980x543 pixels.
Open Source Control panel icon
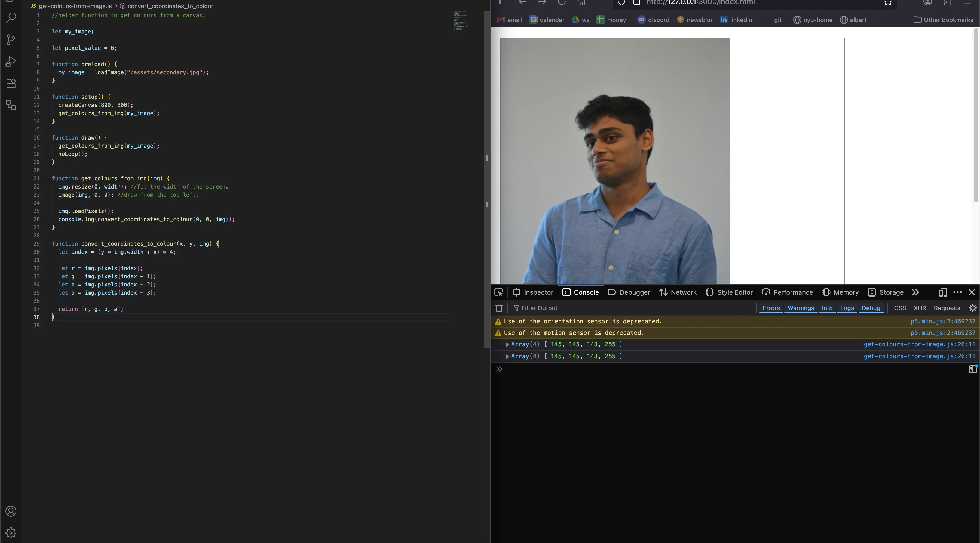coord(11,39)
